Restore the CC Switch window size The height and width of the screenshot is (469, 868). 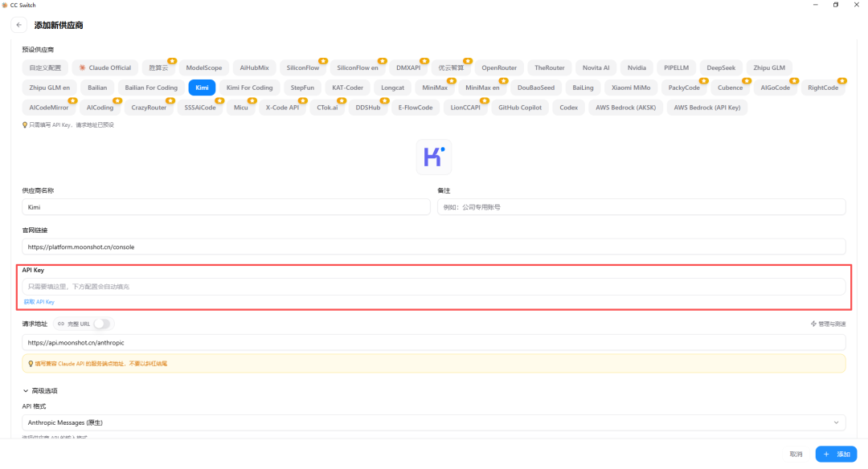(x=836, y=5)
